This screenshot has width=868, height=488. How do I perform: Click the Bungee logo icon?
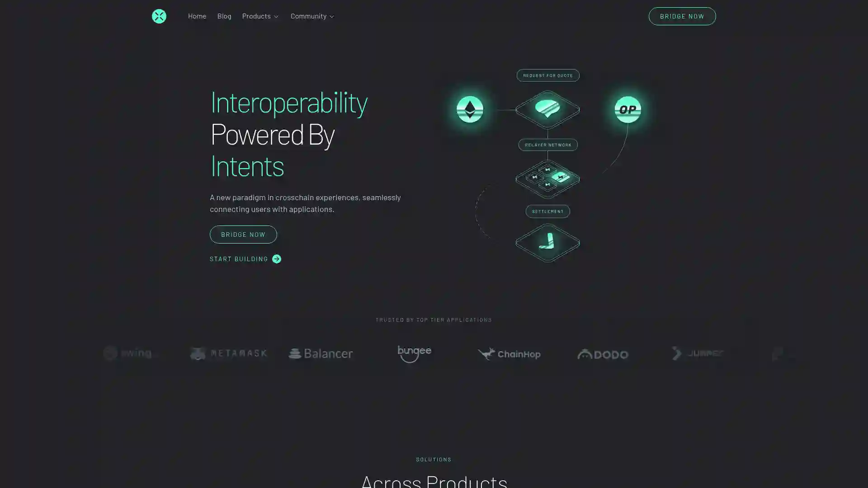click(x=414, y=353)
